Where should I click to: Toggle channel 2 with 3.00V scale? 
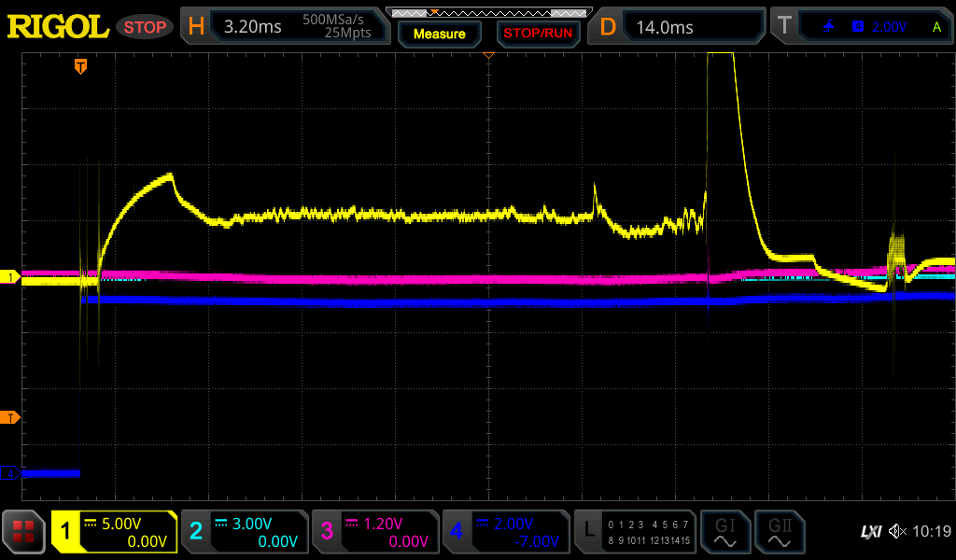point(244,532)
